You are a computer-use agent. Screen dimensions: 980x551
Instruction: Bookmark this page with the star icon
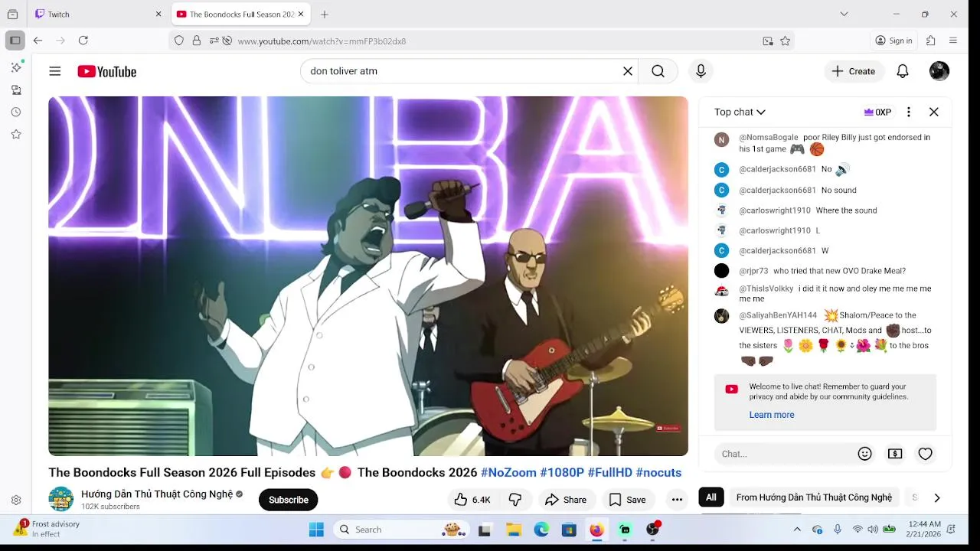786,41
